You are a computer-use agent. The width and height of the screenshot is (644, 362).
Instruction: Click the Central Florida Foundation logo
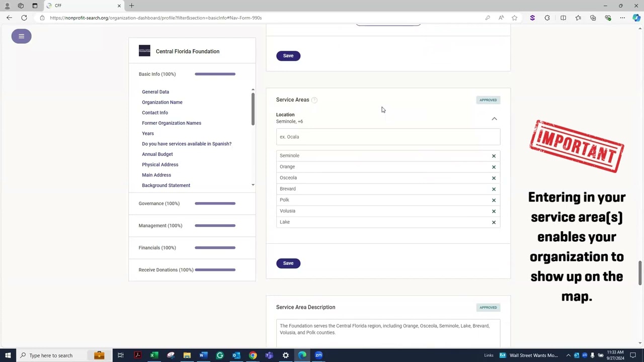[144, 51]
